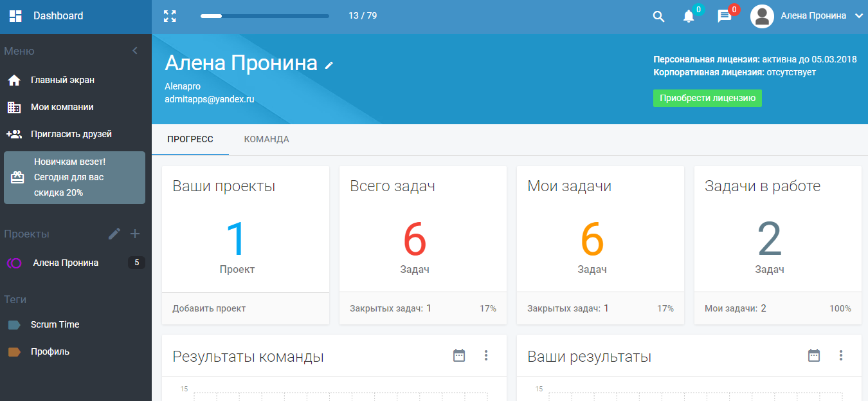Collapse the Меню sidebar chevron
Image resolution: width=868 pixels, height=401 pixels.
point(135,51)
